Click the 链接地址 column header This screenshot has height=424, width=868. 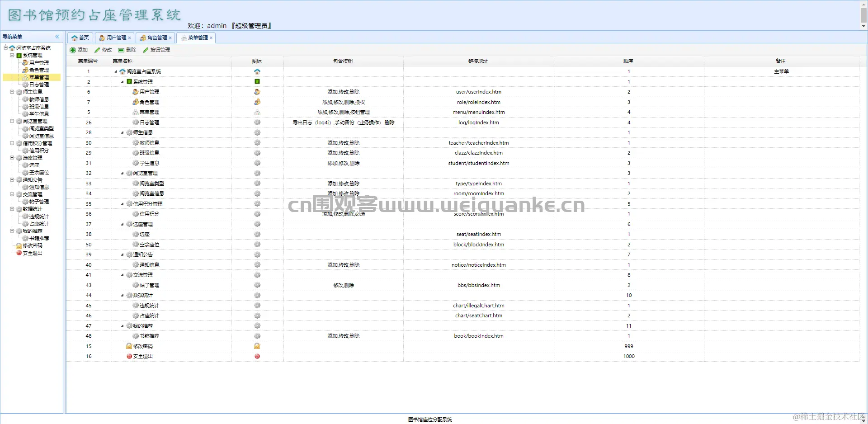pos(478,61)
